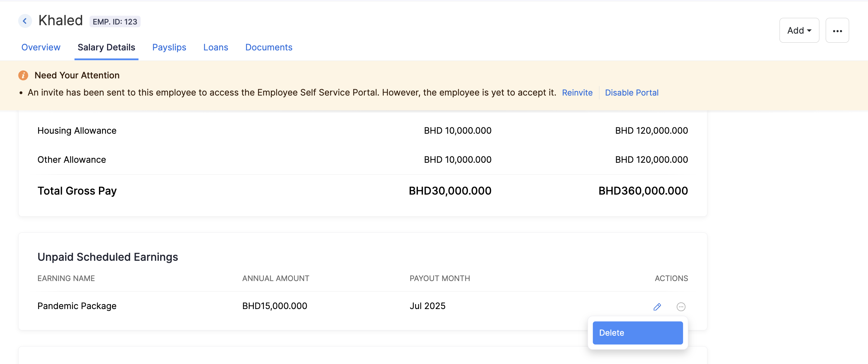Viewport: 868px width, 364px height.
Task: Click the edit pencil for Pandemic Package
Action: point(657,306)
